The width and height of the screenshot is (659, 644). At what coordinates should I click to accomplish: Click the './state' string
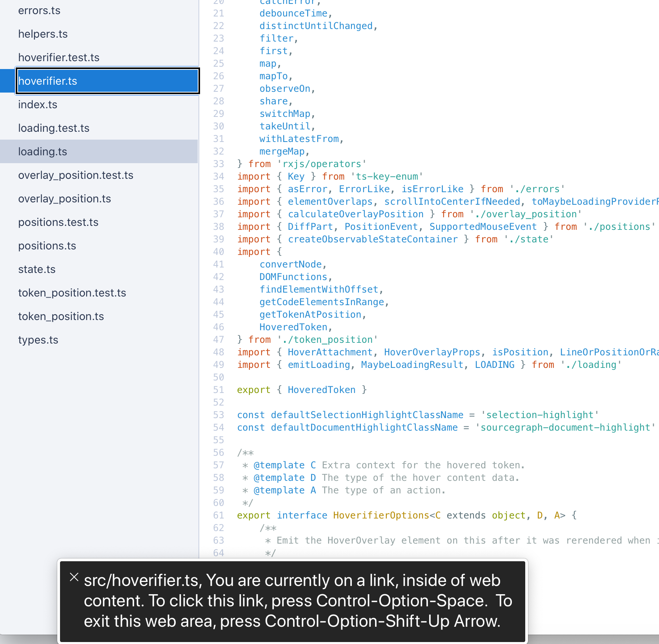[529, 239]
